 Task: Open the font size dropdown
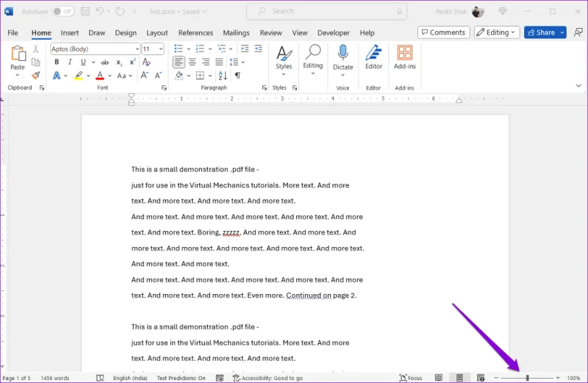click(x=160, y=49)
